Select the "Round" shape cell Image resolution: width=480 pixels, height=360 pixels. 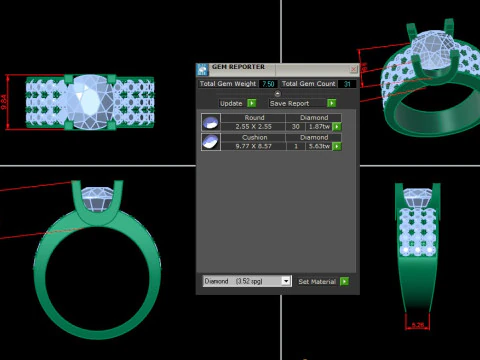[x=254, y=118]
